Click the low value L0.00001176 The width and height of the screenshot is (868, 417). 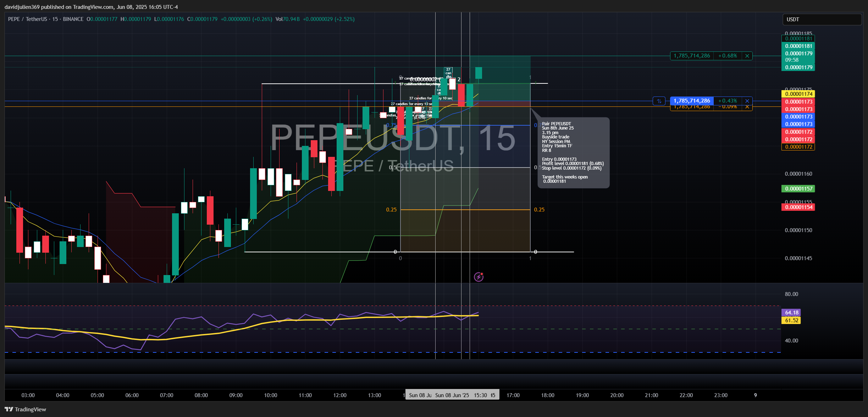[x=169, y=19]
